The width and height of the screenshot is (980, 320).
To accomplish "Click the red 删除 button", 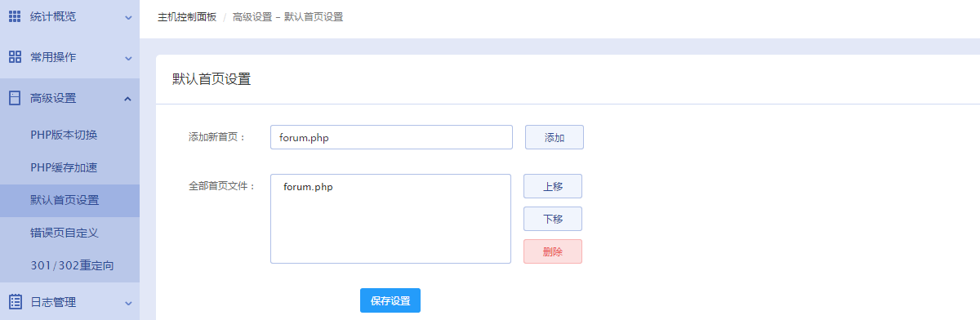I will click(553, 251).
